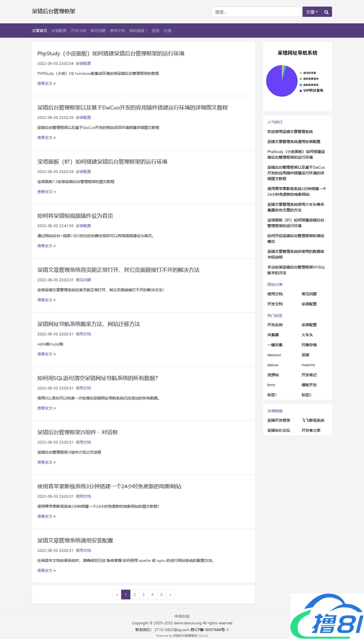Click the 登录 link
Viewport: 364px width, 639px height.
155,31
